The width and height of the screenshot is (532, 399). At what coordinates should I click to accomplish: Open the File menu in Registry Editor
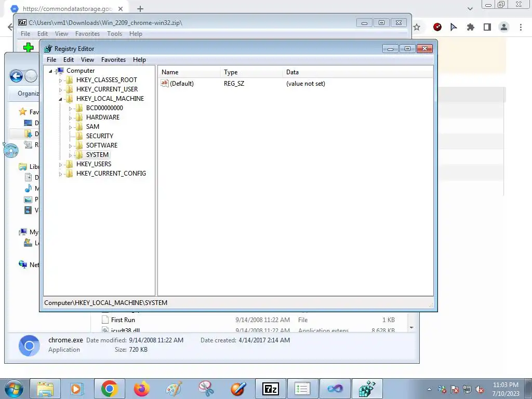(51, 60)
